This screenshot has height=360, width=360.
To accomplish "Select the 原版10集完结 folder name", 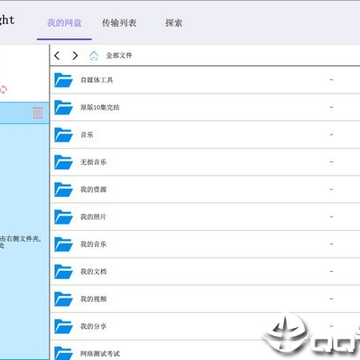I will (100, 108).
